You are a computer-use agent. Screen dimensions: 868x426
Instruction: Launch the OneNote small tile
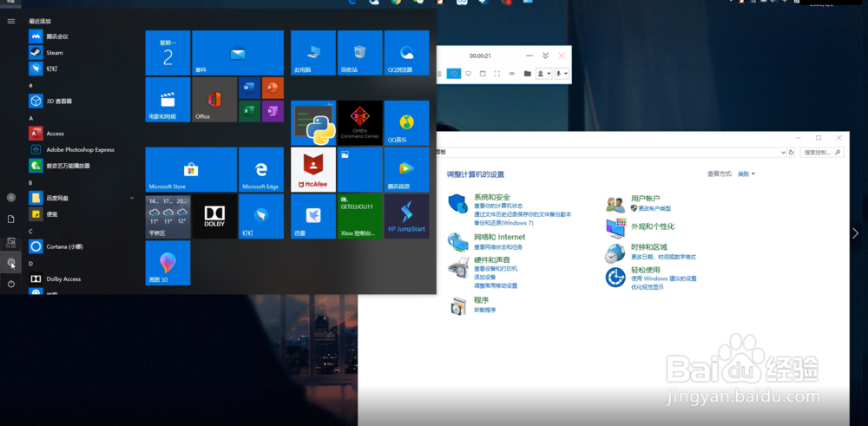click(x=273, y=111)
